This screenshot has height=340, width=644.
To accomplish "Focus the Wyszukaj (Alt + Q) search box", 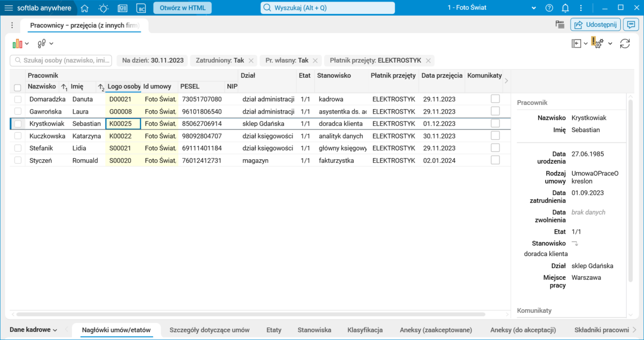I will pyautogui.click(x=328, y=8).
